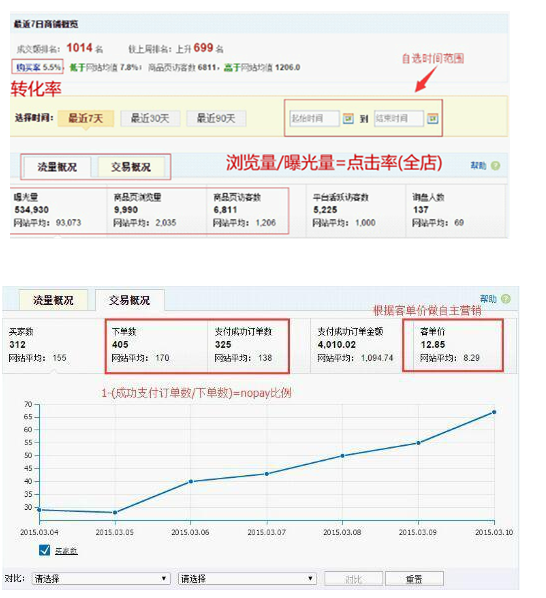The image size is (546, 598).
Task: Click the 2015.03.10 data point on chart
Action: tap(494, 412)
